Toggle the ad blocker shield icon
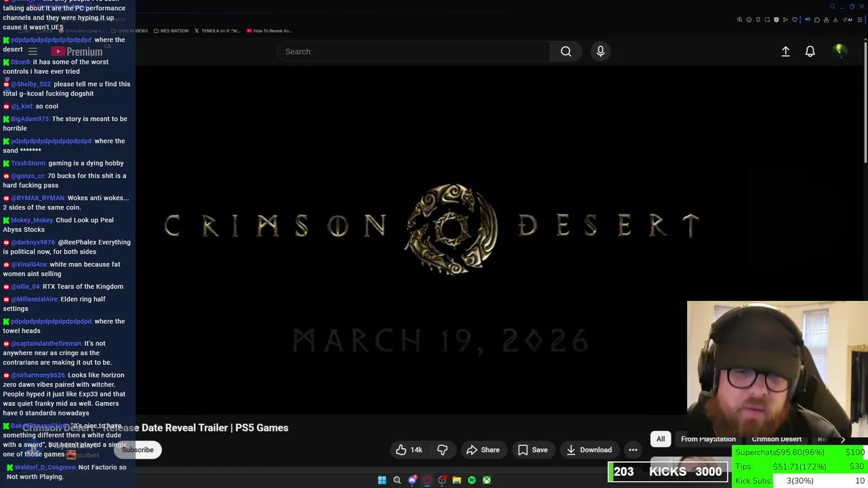 click(x=776, y=20)
